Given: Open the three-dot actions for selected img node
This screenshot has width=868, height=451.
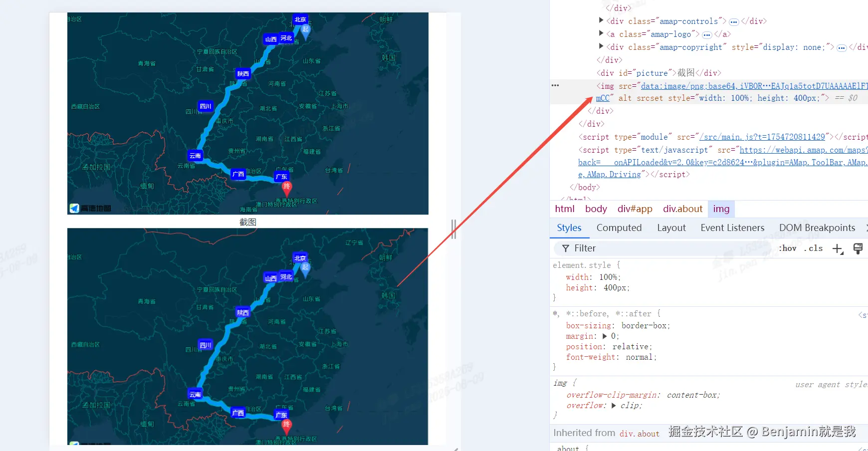Looking at the screenshot, I should tap(555, 86).
